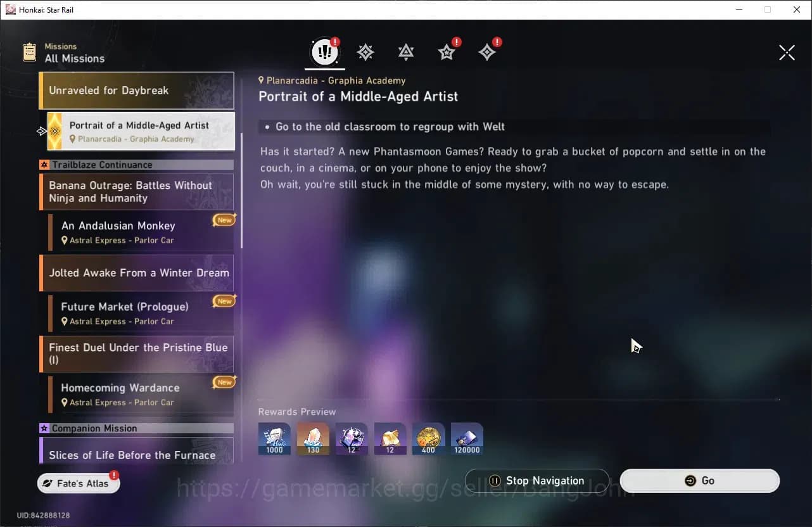Open Finest Duel Under the Pristine Blue (I)
Screen dimensions: 812x527
point(137,353)
